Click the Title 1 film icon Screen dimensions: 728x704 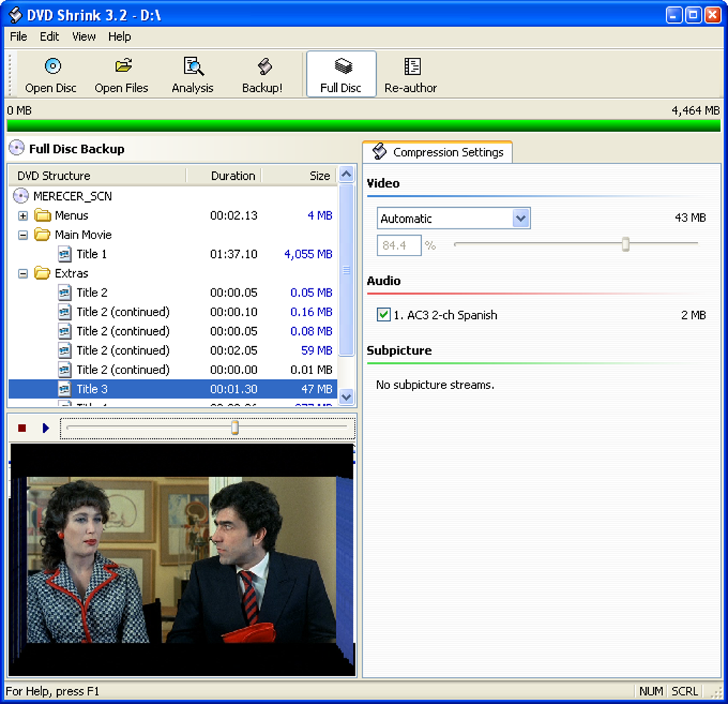point(64,254)
